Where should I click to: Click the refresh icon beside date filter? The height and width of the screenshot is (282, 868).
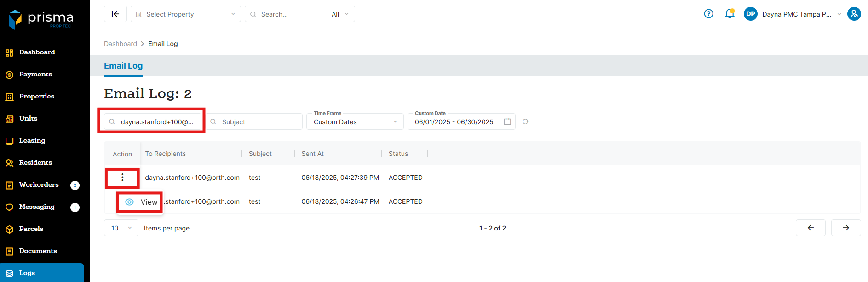525,121
